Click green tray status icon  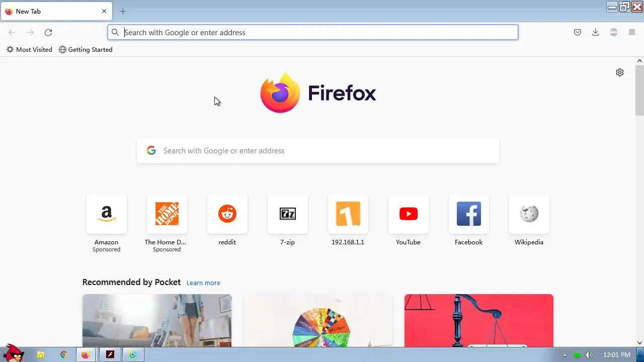577,355
